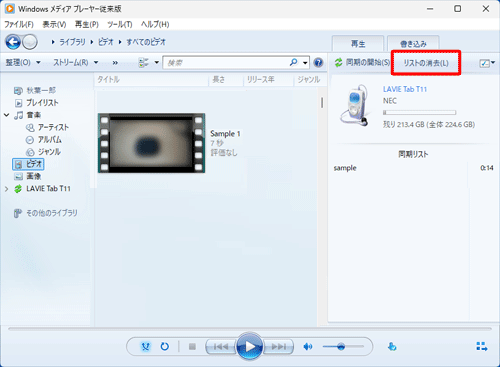Click the large Play button
The height and width of the screenshot is (367, 500).
250,347
